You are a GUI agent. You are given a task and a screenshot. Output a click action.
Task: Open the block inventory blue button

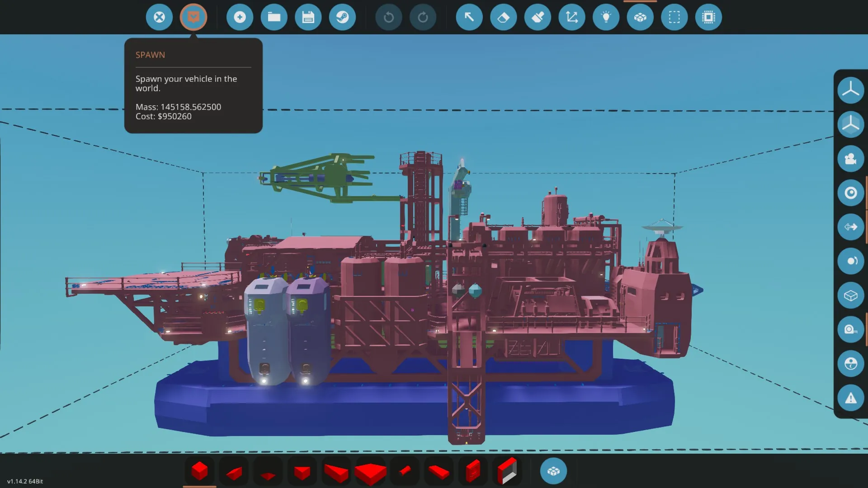click(553, 471)
